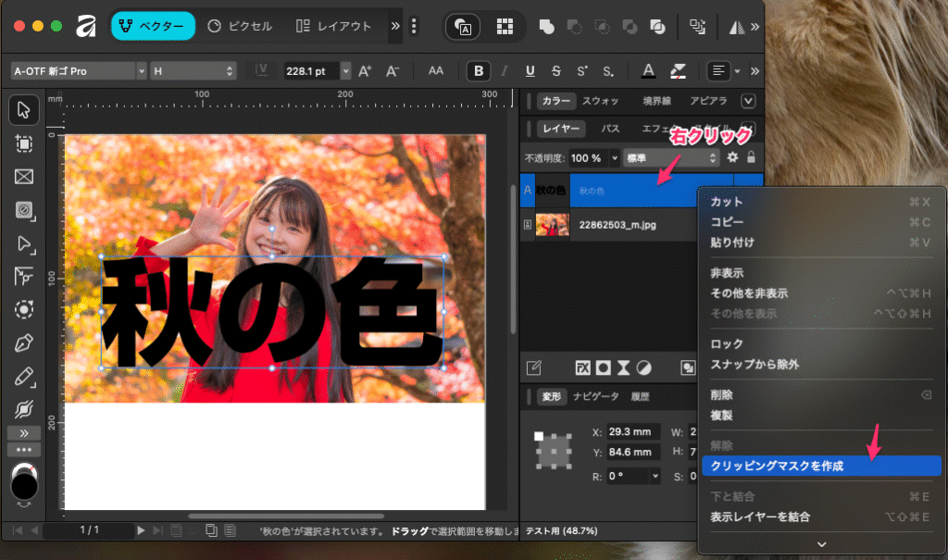Toggle Bold text formatting

point(479,70)
